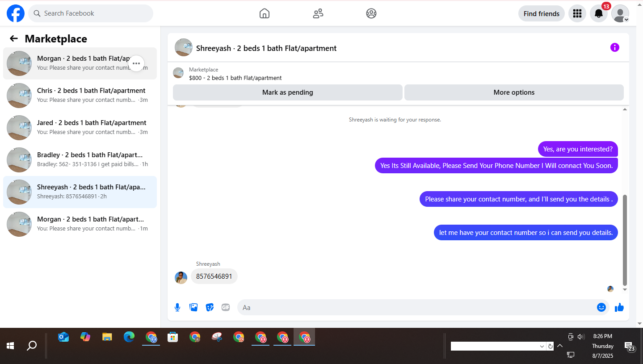The image size is (643, 364).
Task: Click the three-dot options on Morgan's chat
Action: [x=136, y=63]
